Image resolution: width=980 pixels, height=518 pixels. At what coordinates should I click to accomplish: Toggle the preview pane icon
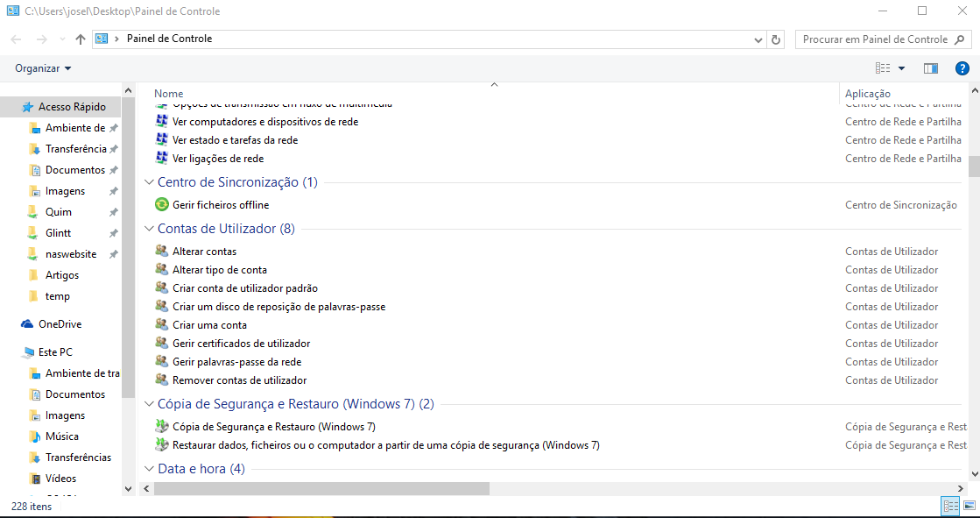pyautogui.click(x=930, y=68)
